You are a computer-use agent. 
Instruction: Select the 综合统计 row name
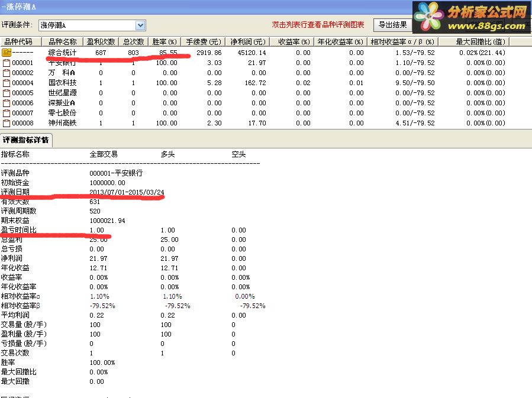click(x=62, y=53)
